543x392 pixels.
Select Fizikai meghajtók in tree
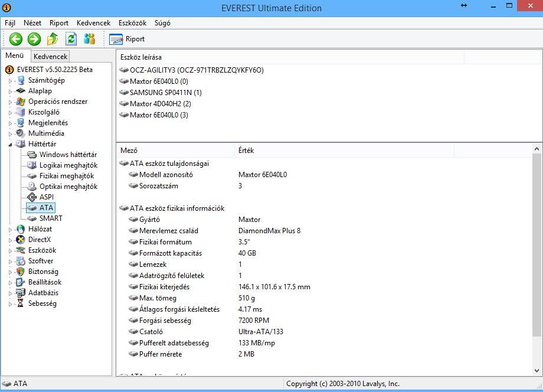click(67, 176)
